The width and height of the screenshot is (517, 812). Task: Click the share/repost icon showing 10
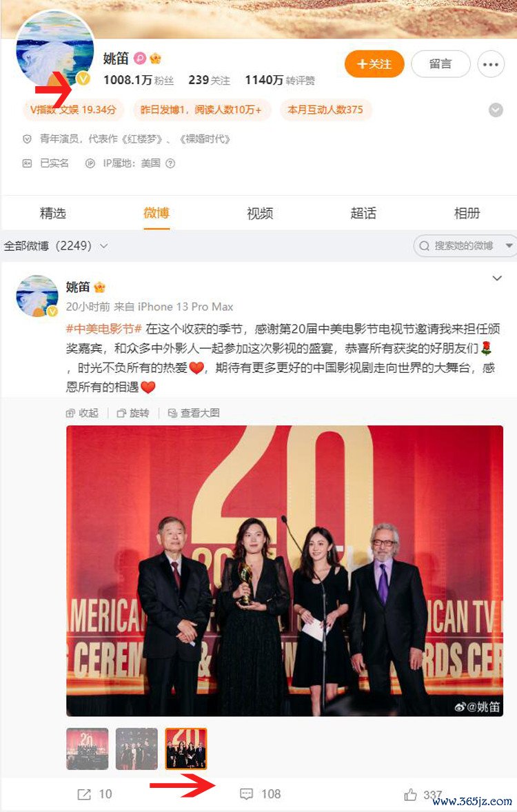(x=84, y=794)
